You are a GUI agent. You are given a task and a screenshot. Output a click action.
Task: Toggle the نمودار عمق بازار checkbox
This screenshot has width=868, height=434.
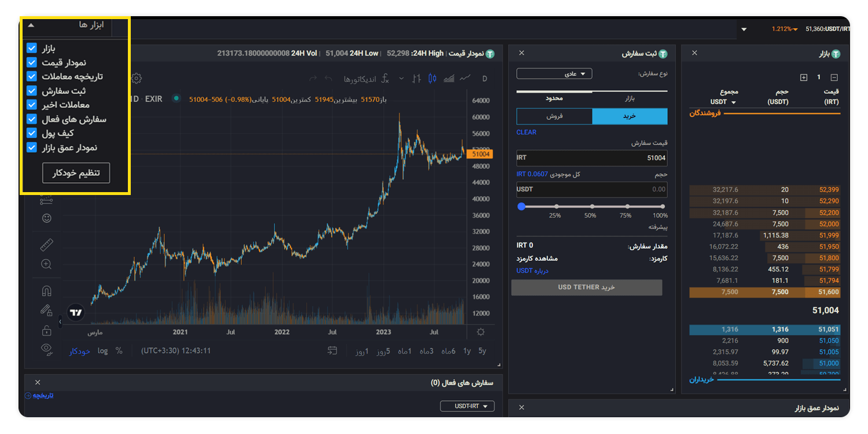(x=32, y=148)
